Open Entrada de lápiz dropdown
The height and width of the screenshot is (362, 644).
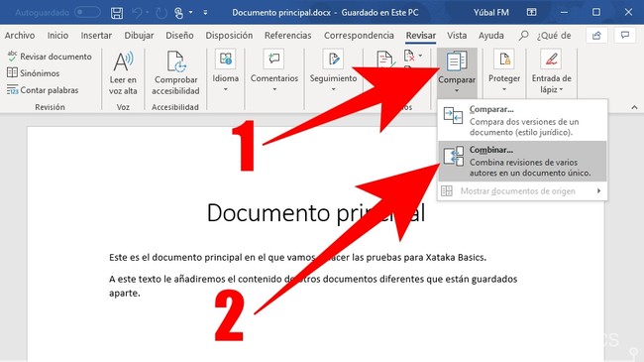click(551, 72)
